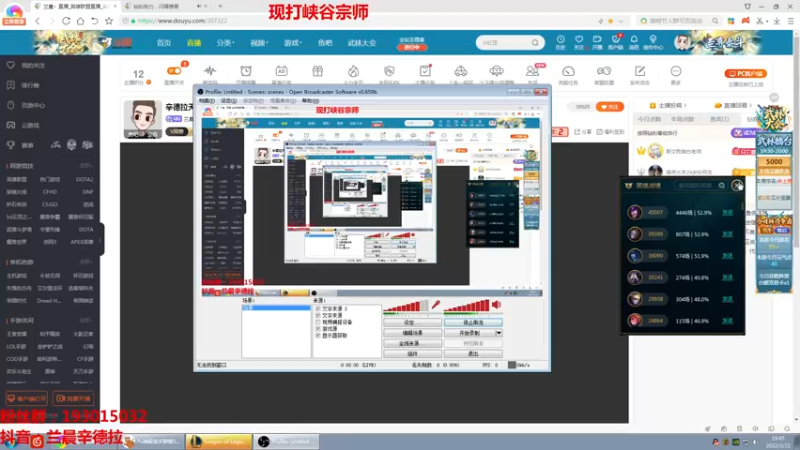
Task: Open the first menu in OBS menu bar
Action: click(x=206, y=101)
